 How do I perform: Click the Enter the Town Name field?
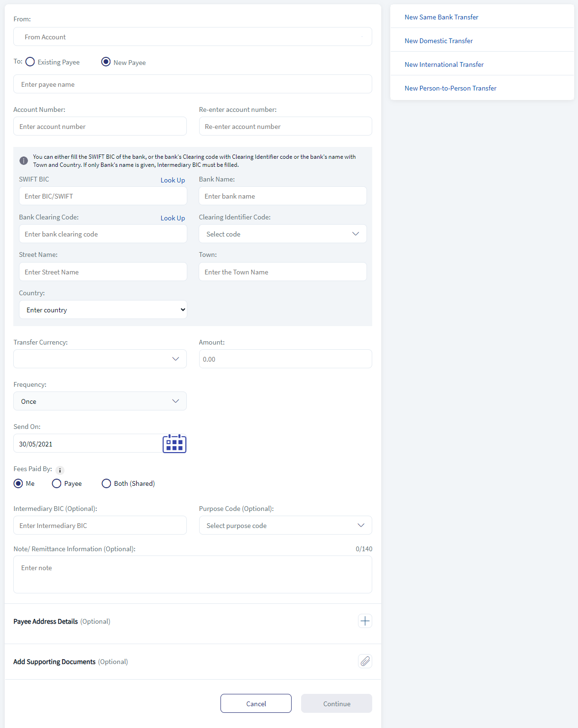tap(283, 272)
